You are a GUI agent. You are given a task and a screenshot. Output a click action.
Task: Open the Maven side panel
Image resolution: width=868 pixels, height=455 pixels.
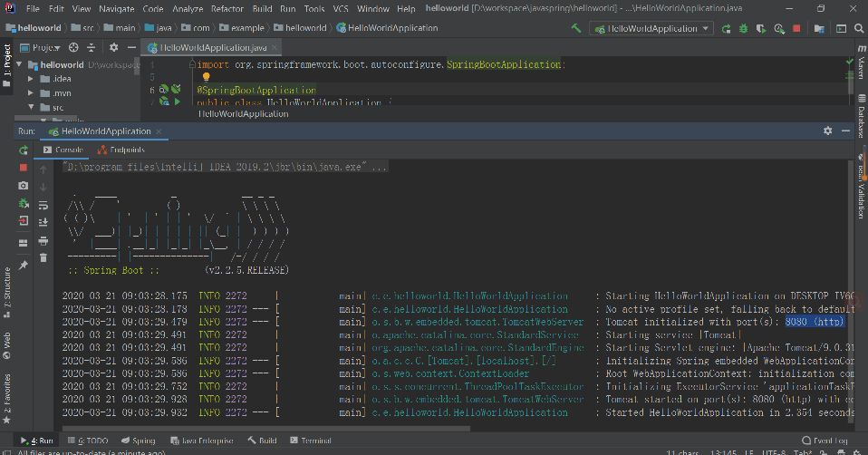[x=861, y=63]
